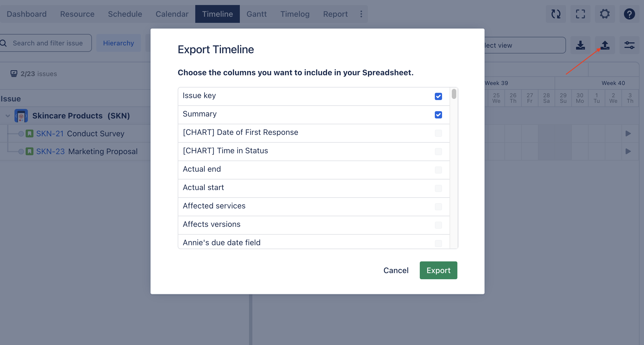Click the green Export button
The height and width of the screenshot is (345, 644).
pyautogui.click(x=438, y=270)
